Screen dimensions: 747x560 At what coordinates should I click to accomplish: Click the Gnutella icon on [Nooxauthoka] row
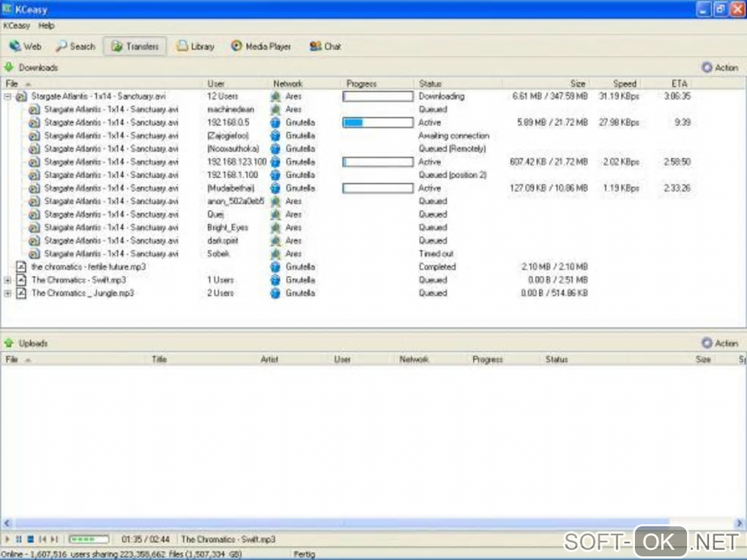(275, 149)
